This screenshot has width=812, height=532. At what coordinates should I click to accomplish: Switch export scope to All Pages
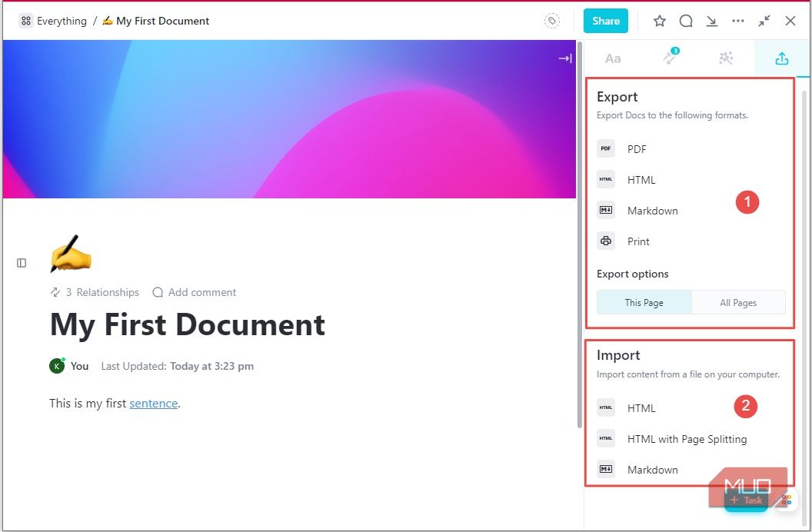click(x=737, y=302)
